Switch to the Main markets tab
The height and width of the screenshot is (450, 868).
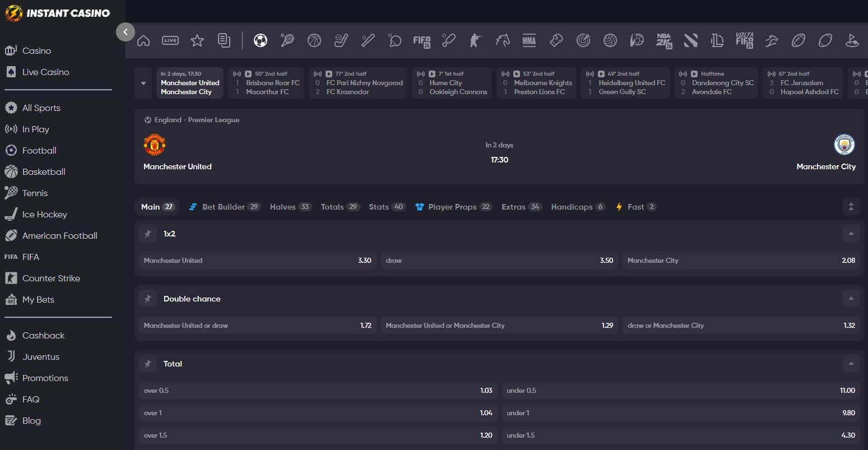[157, 207]
